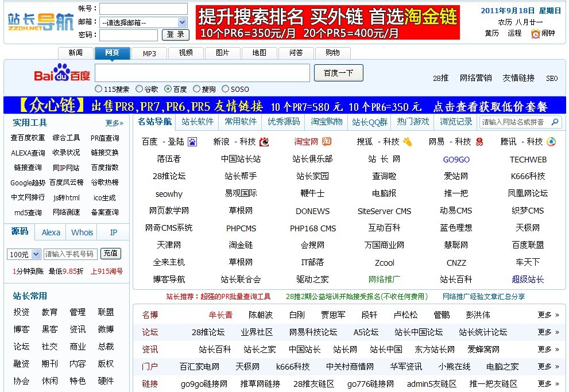Click the 百度一下 search button

[339, 73]
